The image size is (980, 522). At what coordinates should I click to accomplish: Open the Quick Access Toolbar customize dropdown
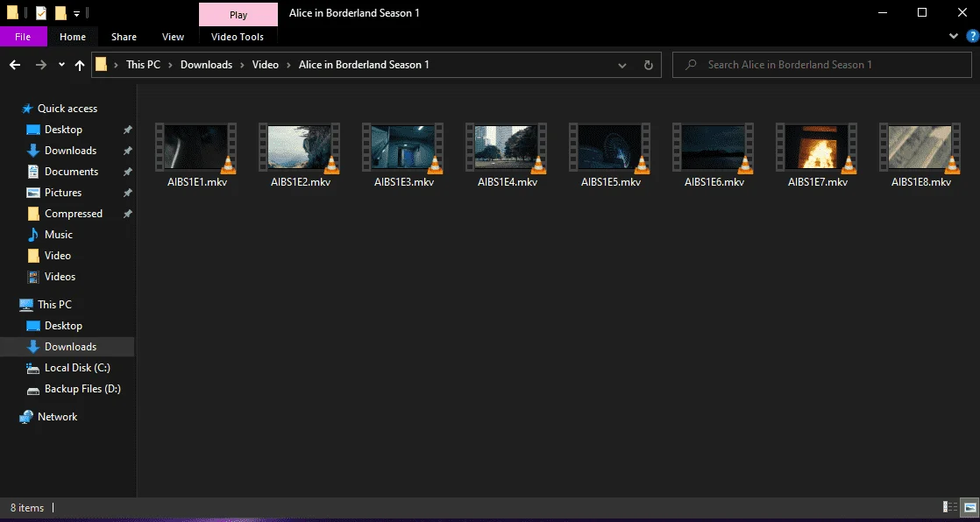(76, 13)
